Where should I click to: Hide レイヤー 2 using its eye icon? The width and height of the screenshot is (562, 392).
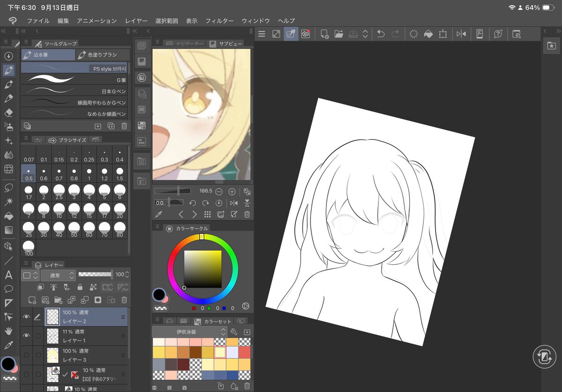(26, 317)
